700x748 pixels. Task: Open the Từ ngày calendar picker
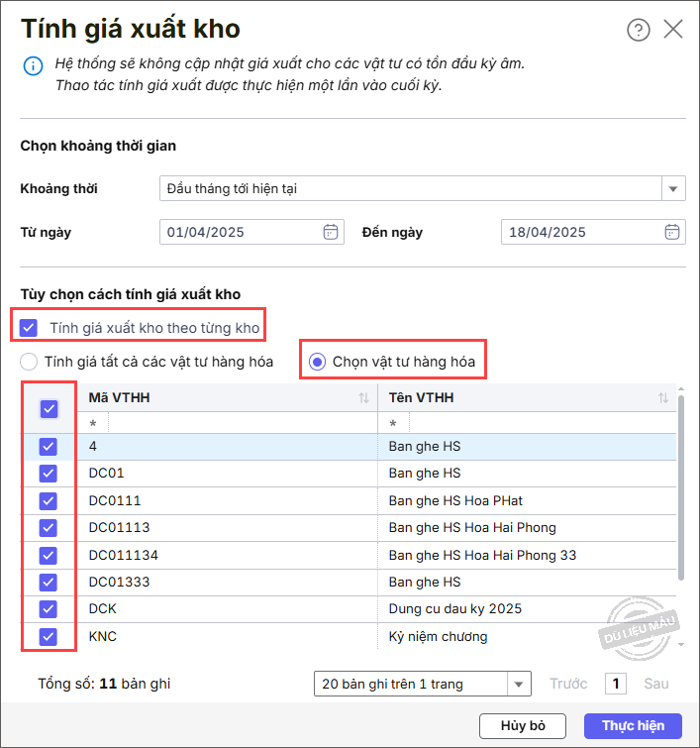331,232
